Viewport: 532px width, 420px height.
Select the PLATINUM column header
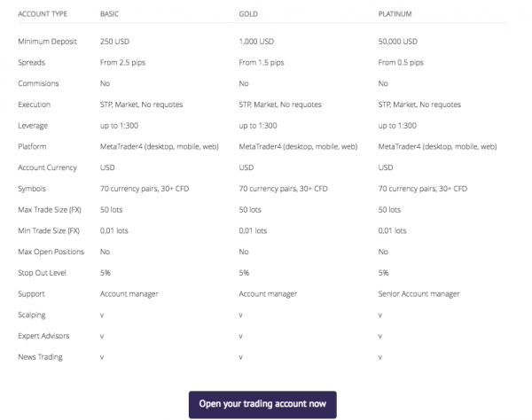tap(395, 14)
